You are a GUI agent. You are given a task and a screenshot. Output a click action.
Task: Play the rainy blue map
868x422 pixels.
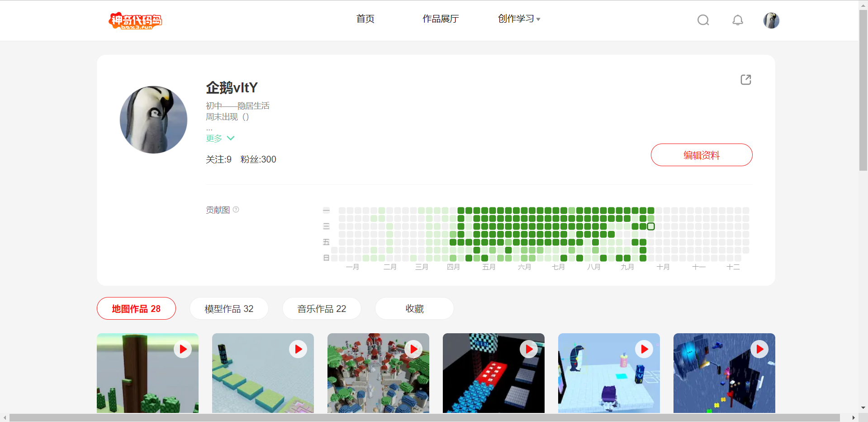coord(759,349)
